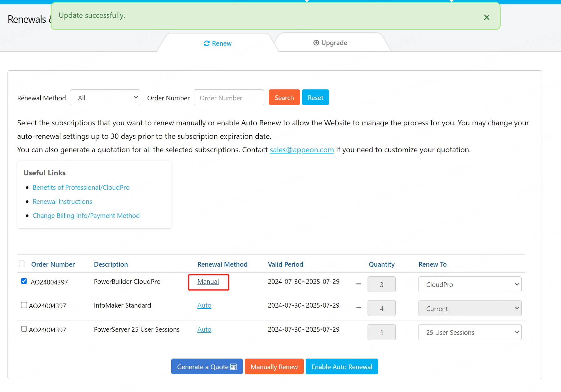The height and width of the screenshot is (392, 561).
Task: Click the quantity field showing 3
Action: [x=382, y=284]
